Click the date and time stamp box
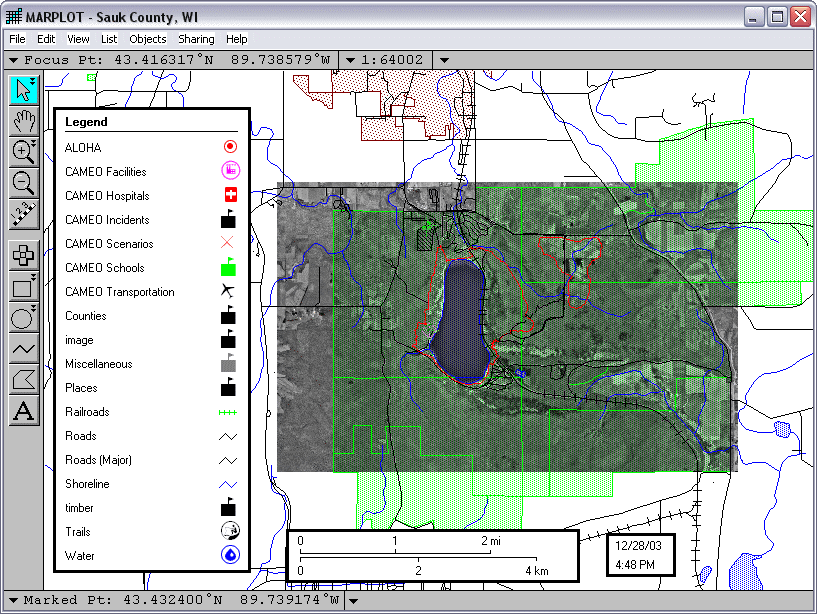This screenshot has height=614, width=817. tap(641, 555)
